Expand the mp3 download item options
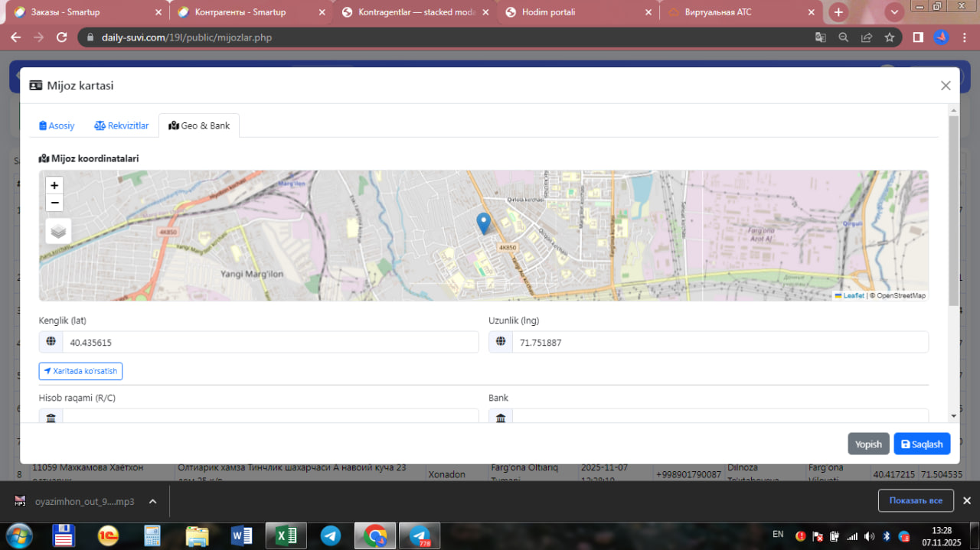Image resolution: width=980 pixels, height=550 pixels. [x=152, y=502]
